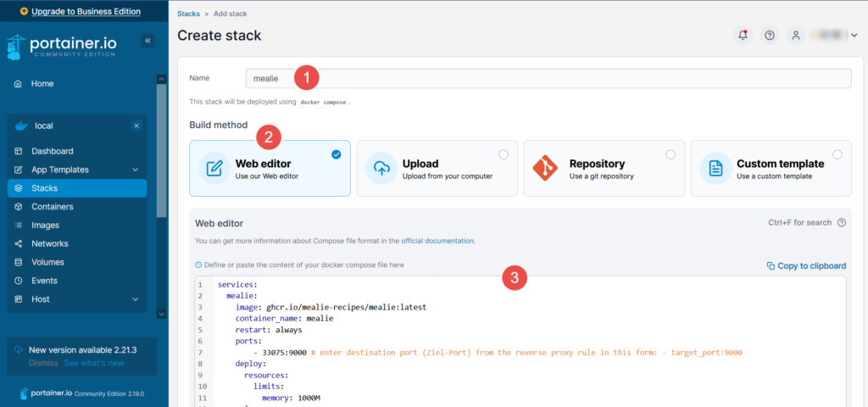868x407 pixels.
Task: Click the help icon next to Ctrl+F search
Action: point(842,223)
